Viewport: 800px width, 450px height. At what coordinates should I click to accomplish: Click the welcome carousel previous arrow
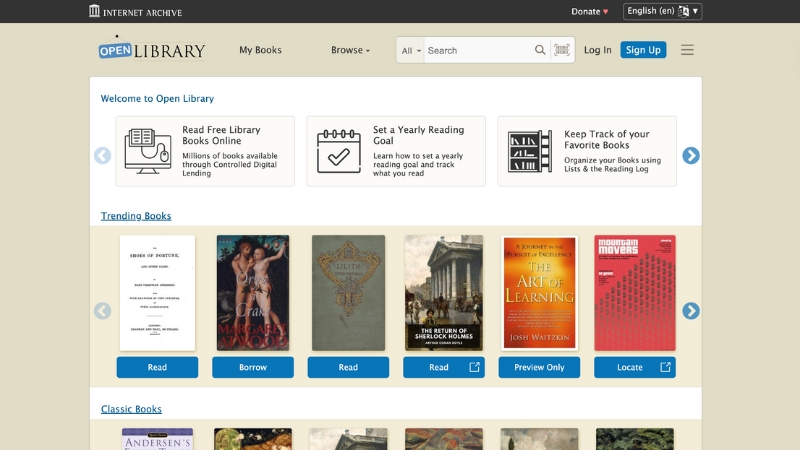click(103, 156)
